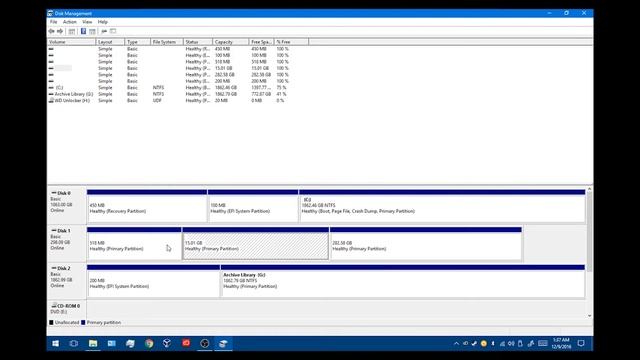Select the CD-ROM 0 label block

67,309
